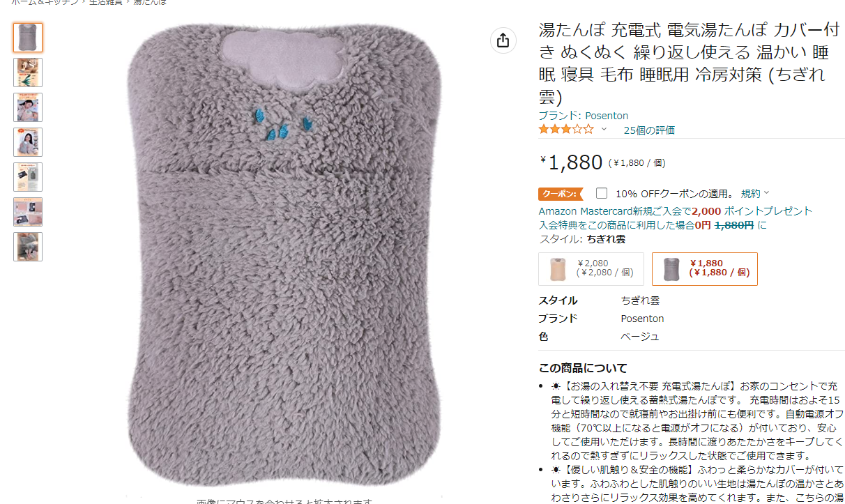Open the 湯たんぽ breadcrumb category
The width and height of the screenshot is (845, 504).
(149, 2)
